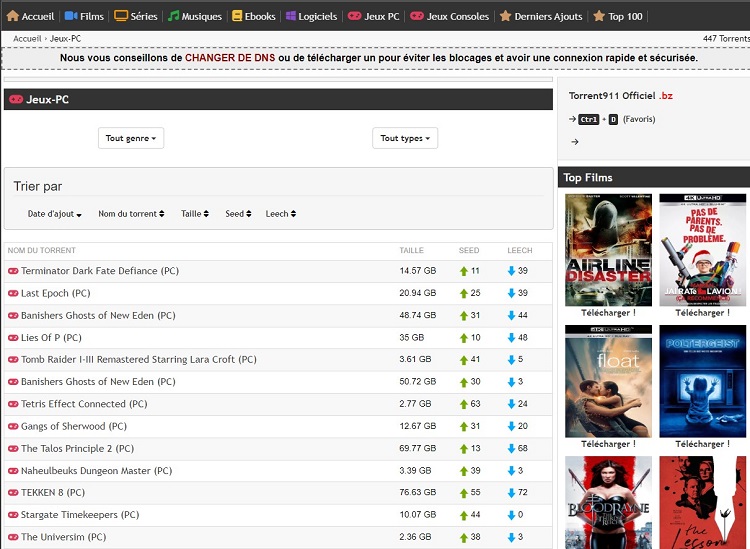Expand the Tout types dropdown
Viewport: 750px width, 549px height.
[x=404, y=138]
